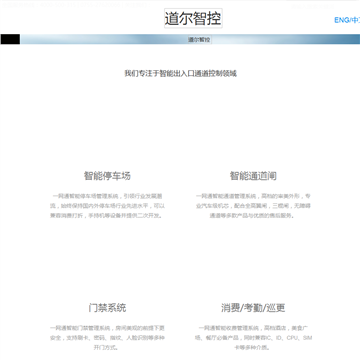This screenshot has width=360, height=360.
Task: Click the large 道尔智控 logo title
Action: click(x=193, y=18)
